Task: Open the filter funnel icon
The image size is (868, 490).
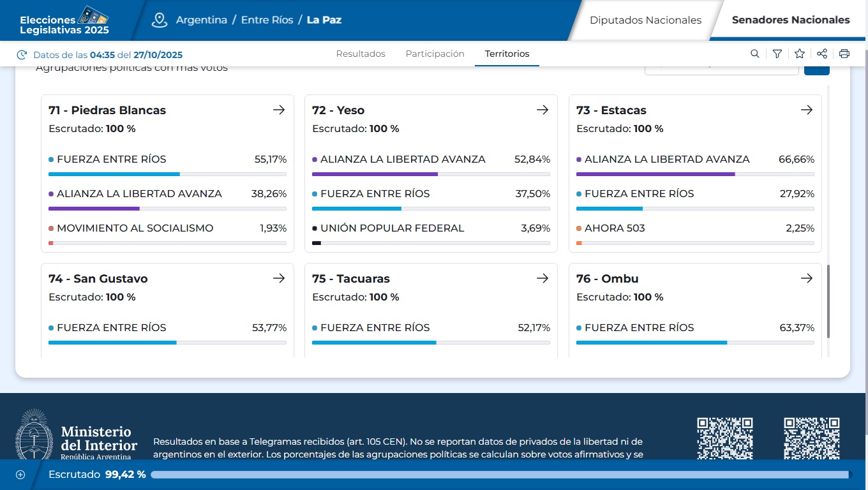Action: tap(777, 54)
